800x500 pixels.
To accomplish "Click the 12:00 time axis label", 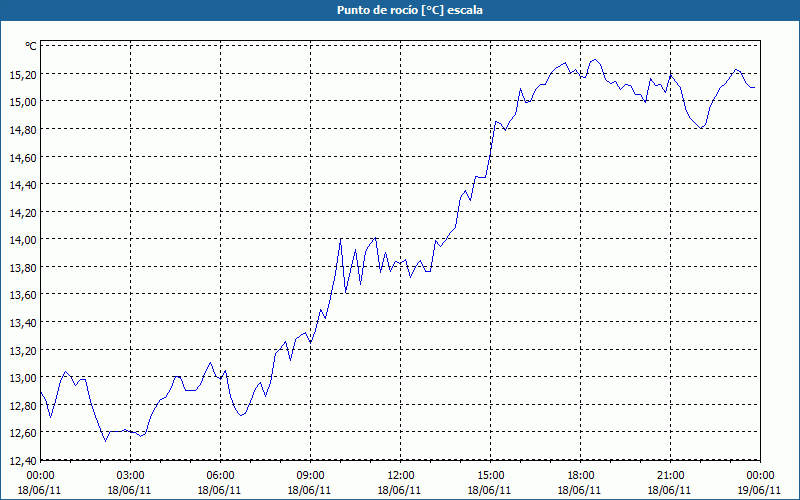I will 399,476.
